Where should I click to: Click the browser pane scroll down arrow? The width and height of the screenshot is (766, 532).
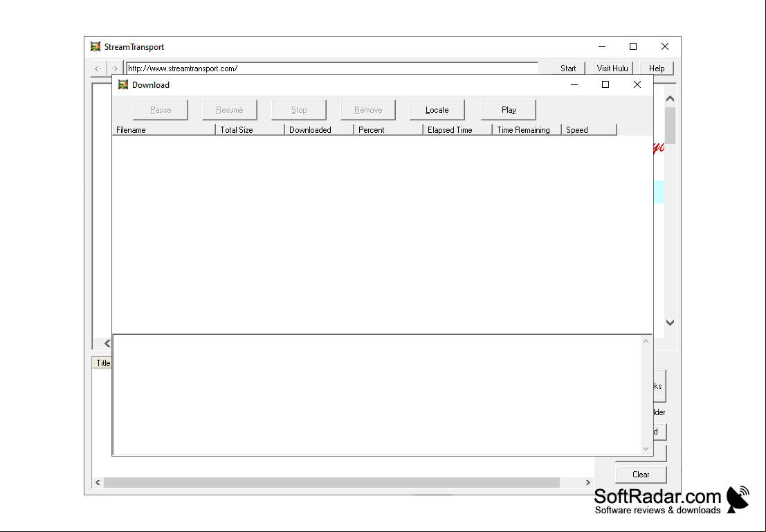tap(671, 322)
